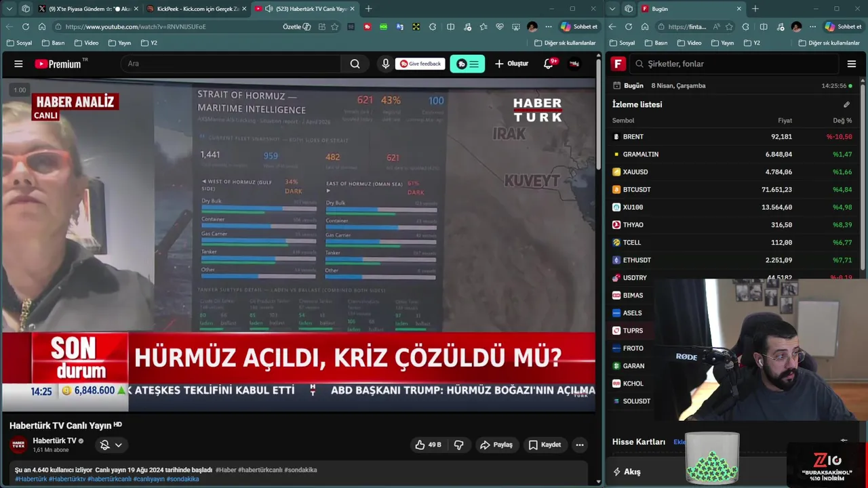Start voice search with the microphone
This screenshot has height=488, width=868.
(385, 64)
